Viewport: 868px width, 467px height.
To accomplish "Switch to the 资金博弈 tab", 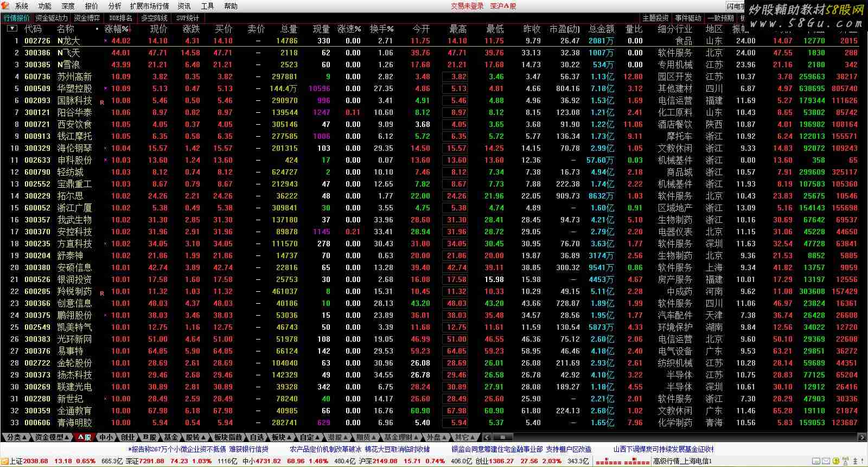I will pos(87,18).
